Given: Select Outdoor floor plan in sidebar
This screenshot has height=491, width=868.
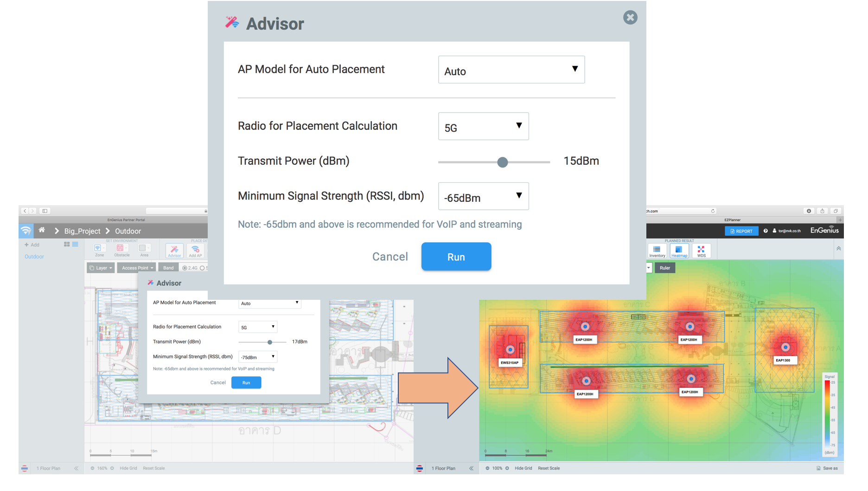Looking at the screenshot, I should point(34,257).
